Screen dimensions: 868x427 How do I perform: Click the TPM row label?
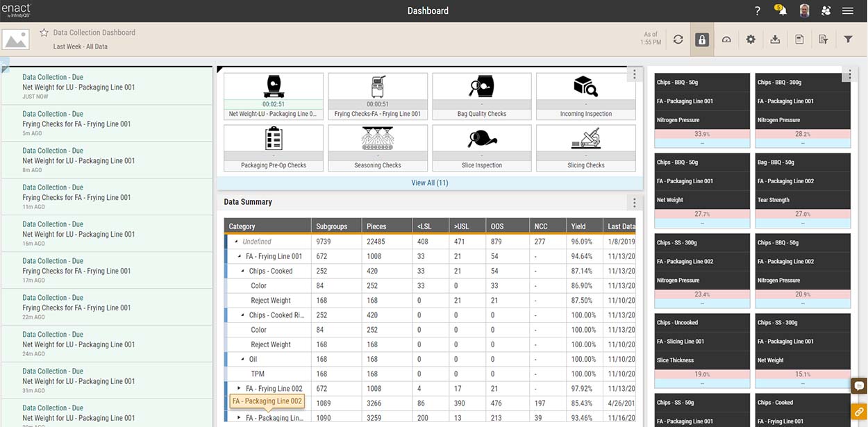click(258, 374)
